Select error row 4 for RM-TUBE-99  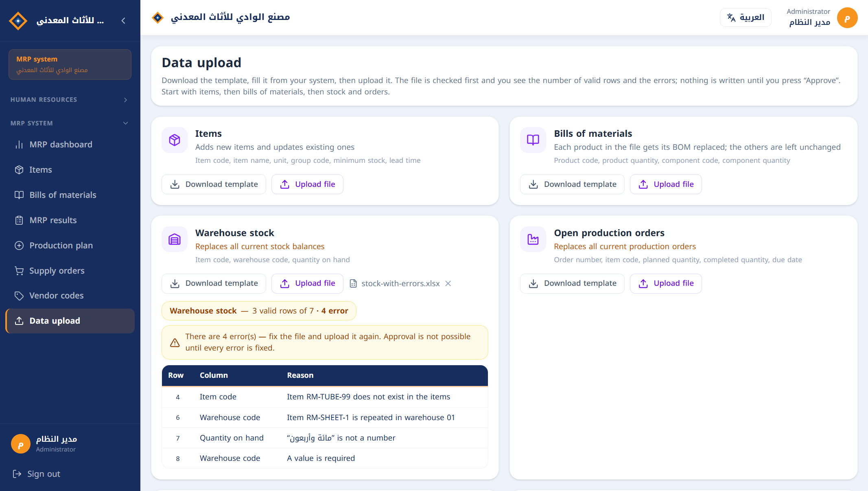click(325, 397)
